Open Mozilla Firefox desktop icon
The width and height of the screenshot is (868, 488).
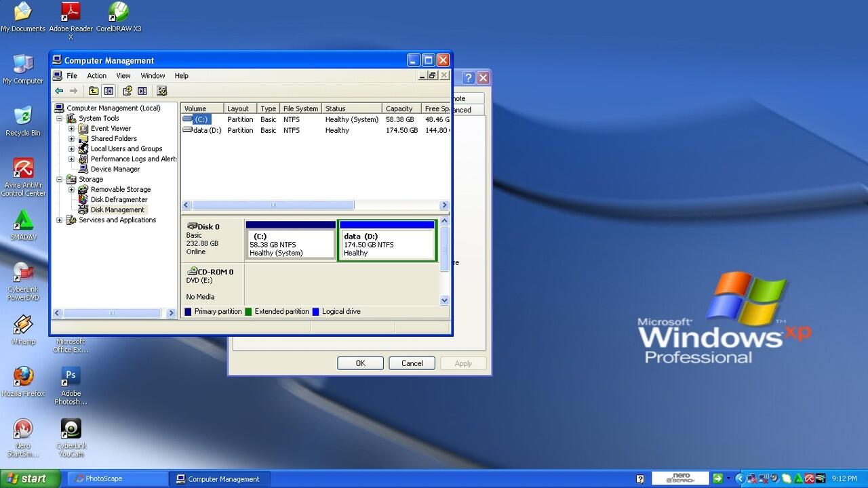[x=23, y=382]
